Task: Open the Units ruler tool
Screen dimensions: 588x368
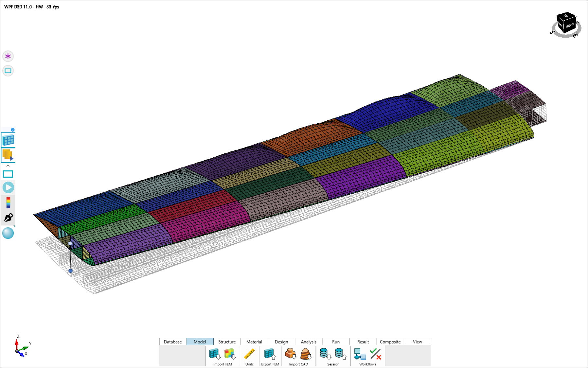Action: (249, 354)
